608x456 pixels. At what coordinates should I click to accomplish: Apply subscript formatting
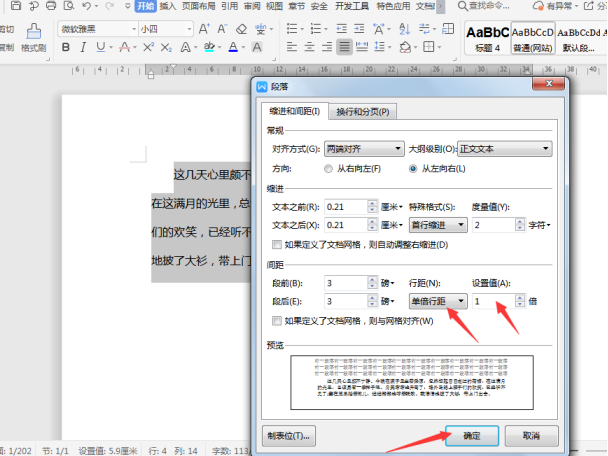[x=166, y=47]
